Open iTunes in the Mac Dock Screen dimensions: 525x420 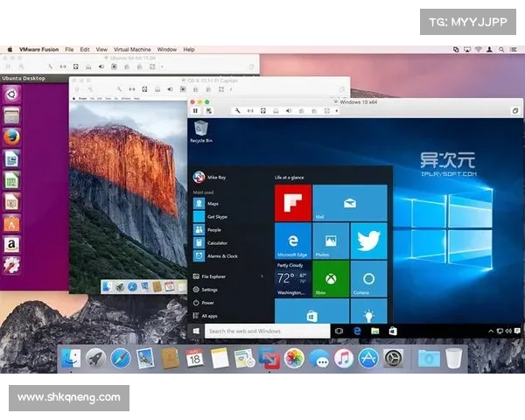[344, 359]
